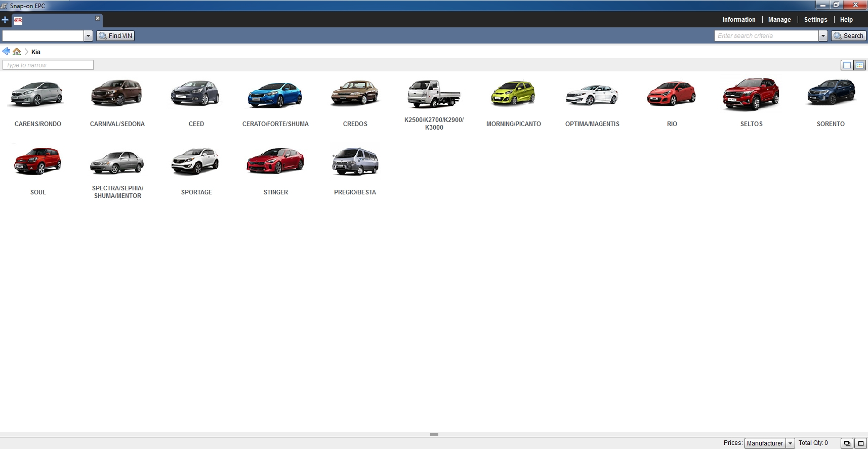Select the SPORTAGE vehicle thumbnail

(x=196, y=162)
